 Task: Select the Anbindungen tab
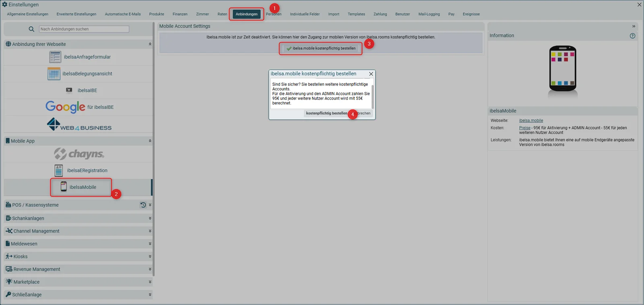[x=247, y=14]
